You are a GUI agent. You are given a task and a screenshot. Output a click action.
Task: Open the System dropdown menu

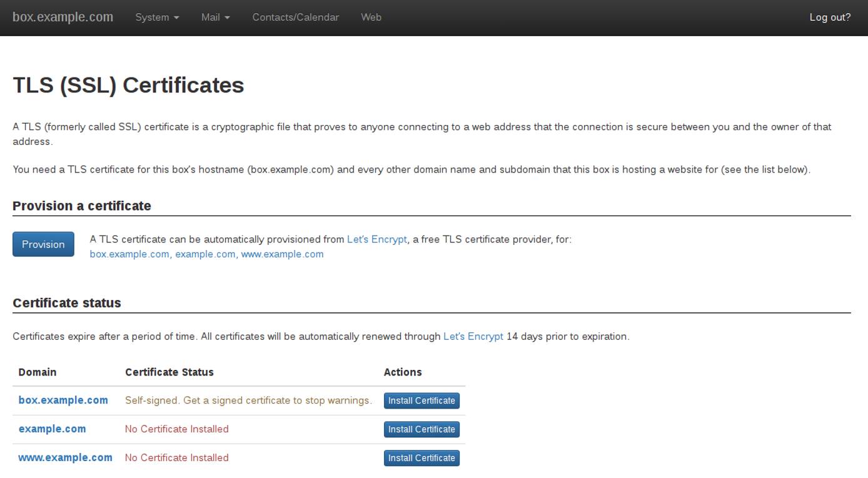[x=153, y=17]
